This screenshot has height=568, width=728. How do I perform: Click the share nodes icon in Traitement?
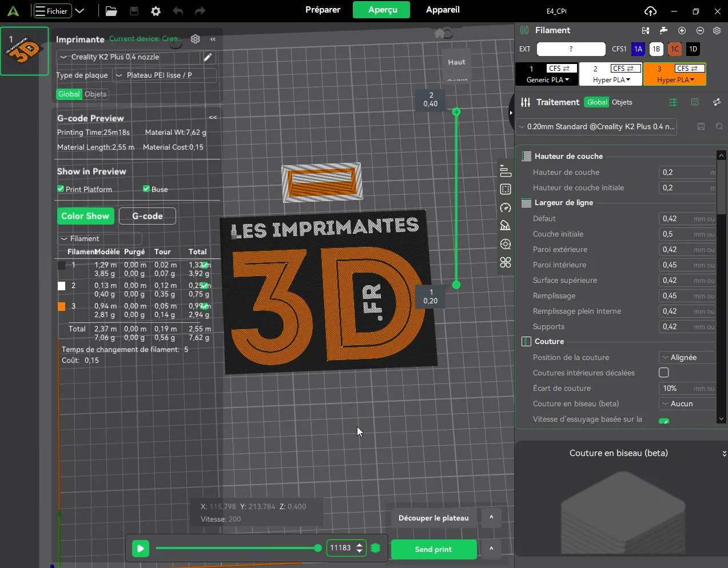coord(717,102)
